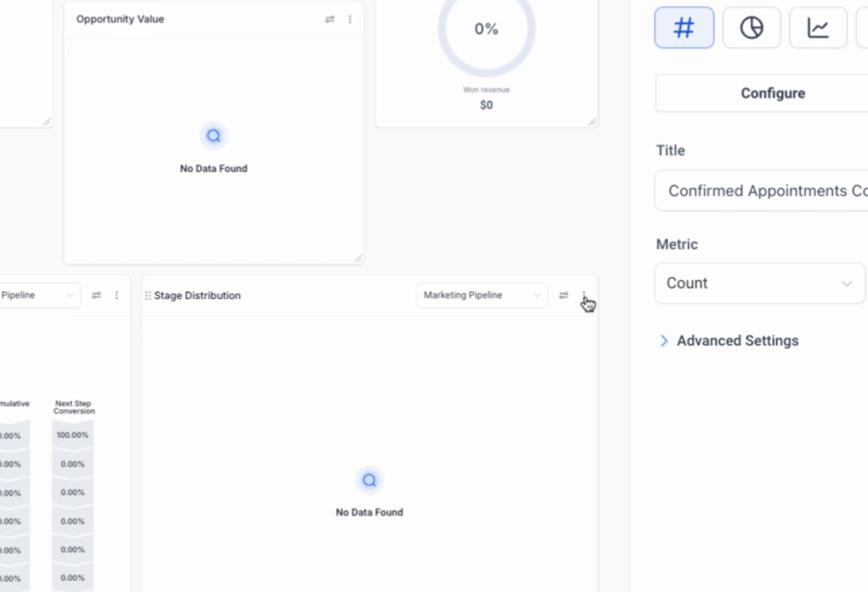The image size is (868, 592).
Task: Click the 0% conversion donut chart
Action: [x=486, y=30]
